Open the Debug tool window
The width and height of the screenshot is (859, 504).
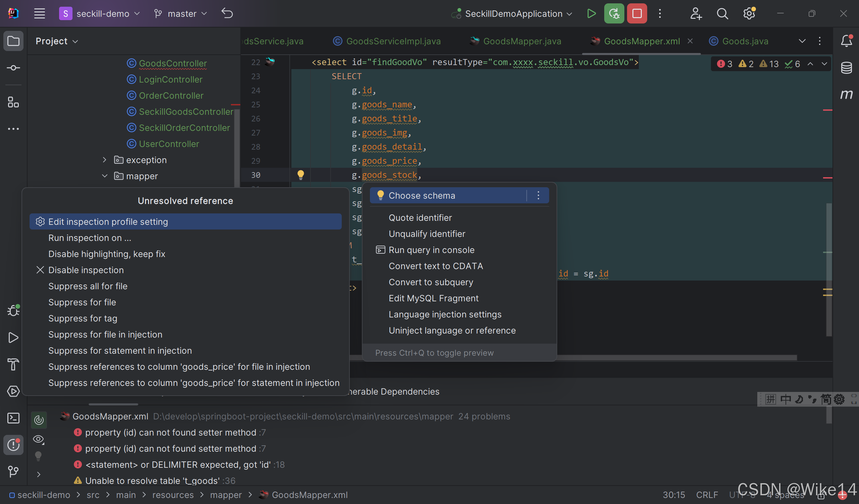[x=13, y=310]
